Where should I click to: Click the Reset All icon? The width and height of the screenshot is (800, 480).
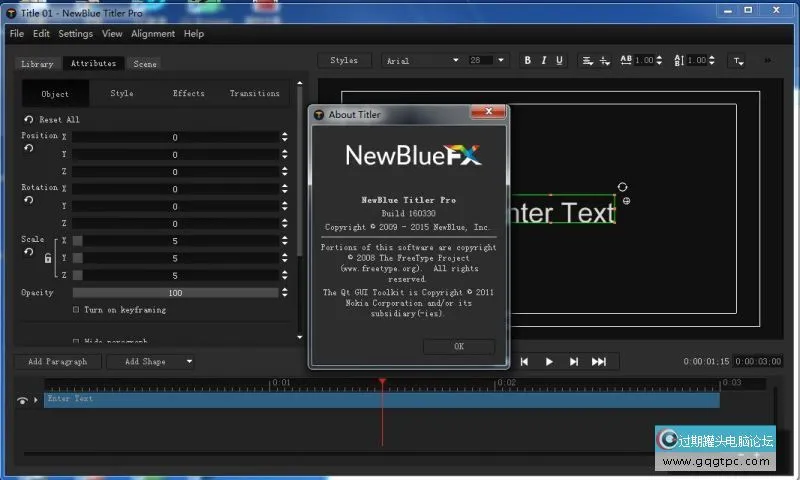click(x=29, y=119)
